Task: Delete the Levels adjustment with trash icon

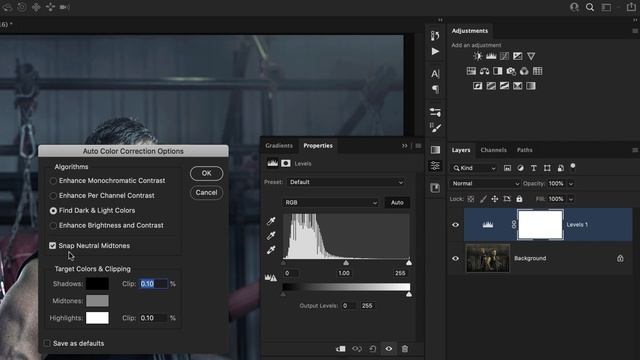Action: pos(404,349)
